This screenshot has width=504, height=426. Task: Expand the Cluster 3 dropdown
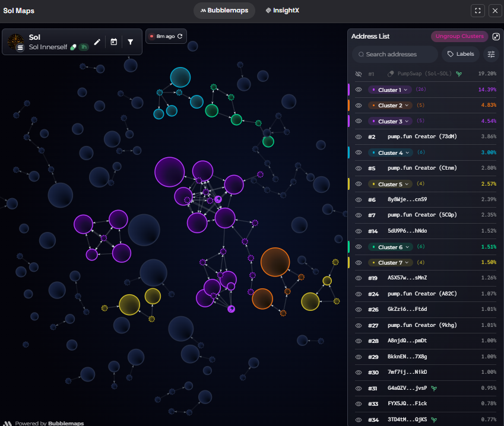point(390,122)
